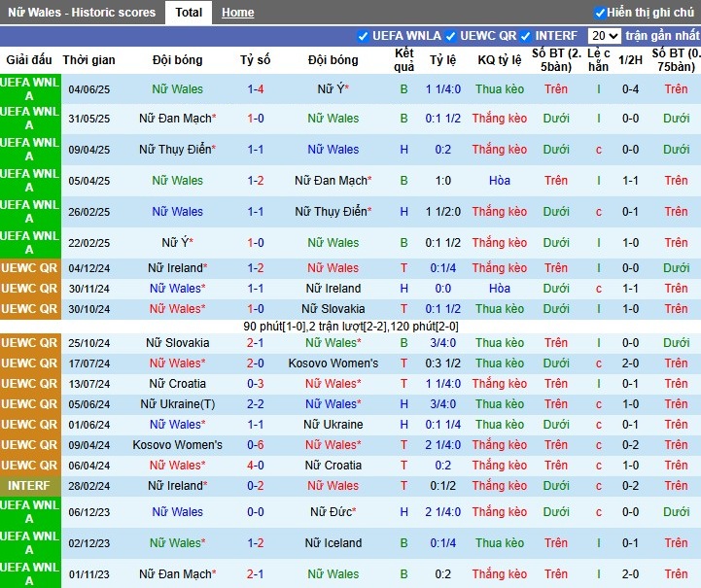This screenshot has height=588, width=701.
Task: Click Nữ Thụy Điển in 09/04/25 match
Action: tap(178, 150)
